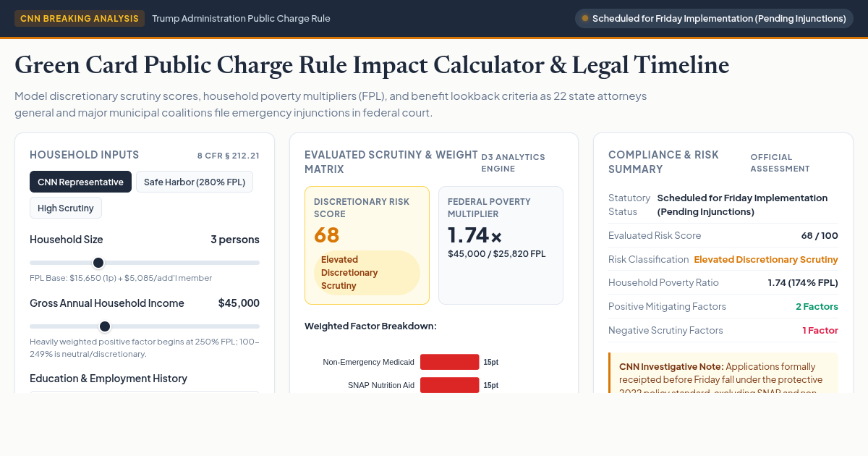Click the '8 CFR § 212.21' citation text
This screenshot has height=456, width=868.
coord(228,156)
